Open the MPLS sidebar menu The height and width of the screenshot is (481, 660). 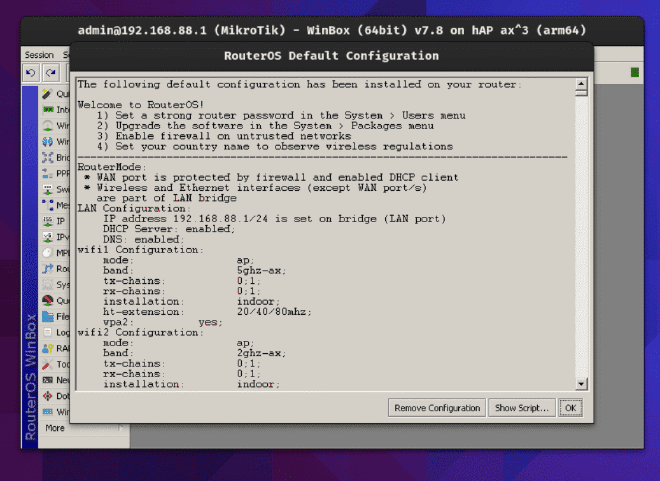pyautogui.click(x=55, y=253)
